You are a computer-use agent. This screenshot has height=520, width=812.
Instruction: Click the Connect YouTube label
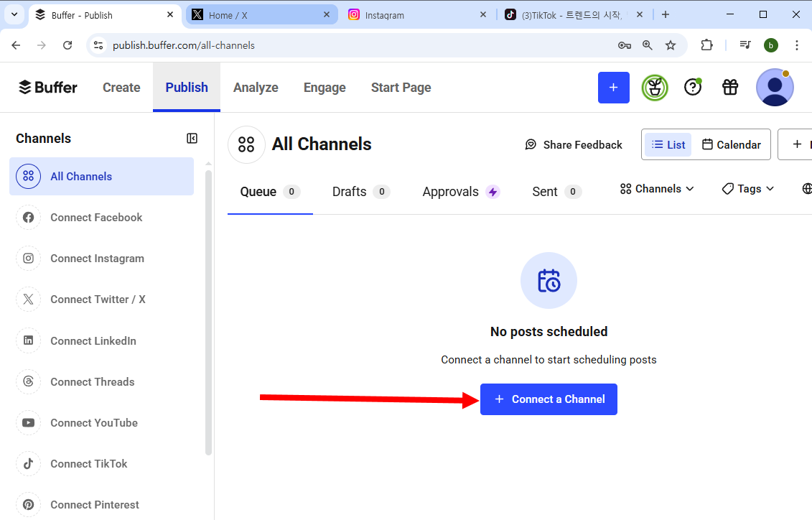(94, 422)
